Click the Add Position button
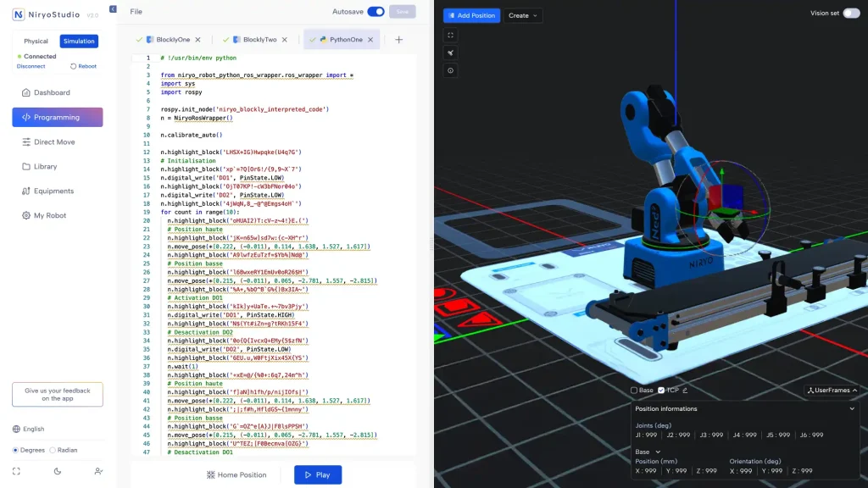The height and width of the screenshot is (488, 868). tap(471, 15)
